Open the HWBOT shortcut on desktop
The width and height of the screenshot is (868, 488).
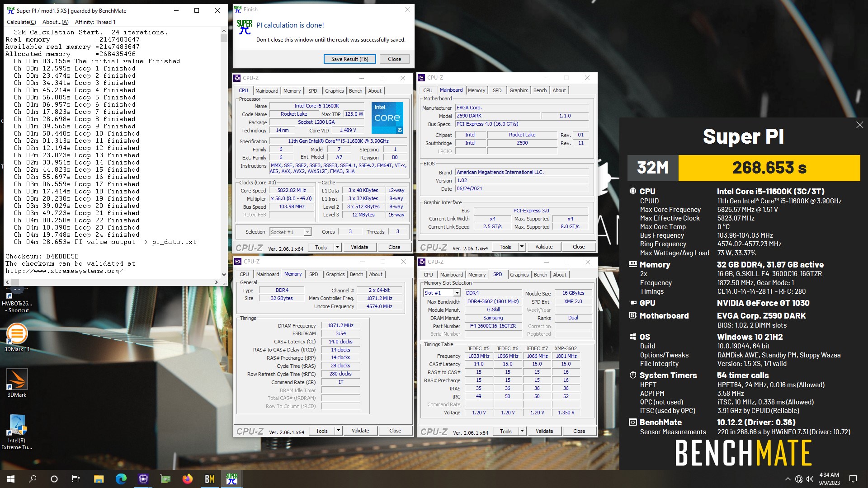(x=17, y=299)
